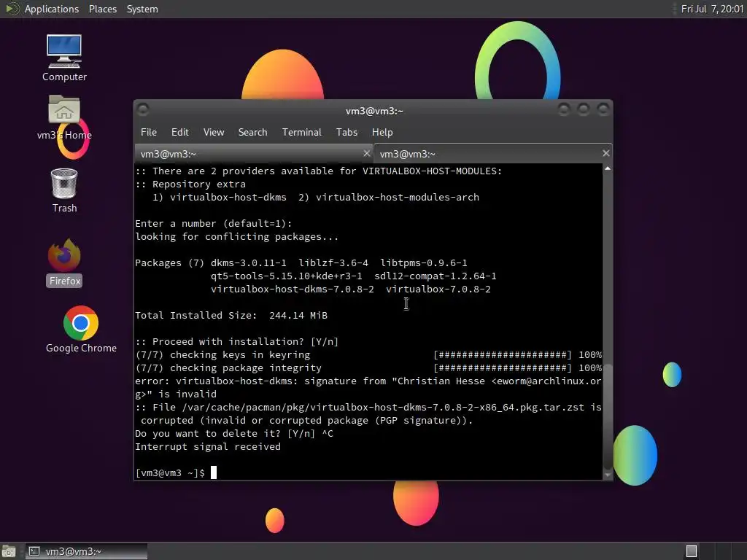Click the MATE logo icon in top panel
This screenshot has width=747, height=560.
[x=12, y=9]
